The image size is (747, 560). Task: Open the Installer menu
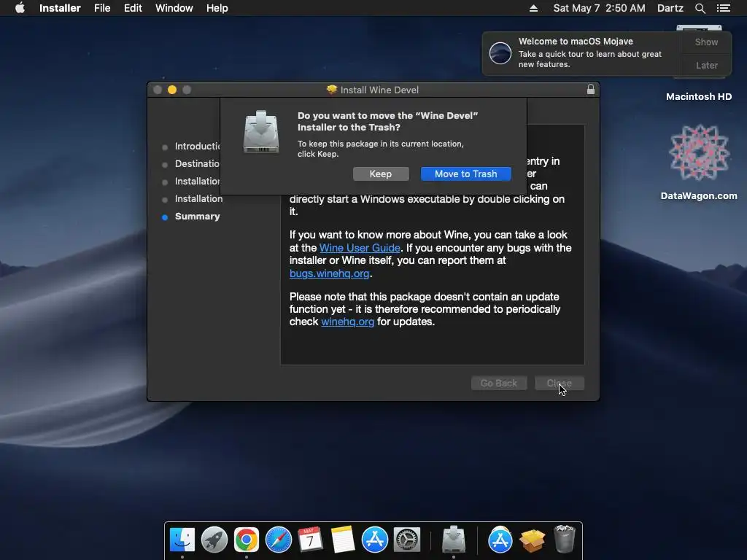tap(60, 8)
